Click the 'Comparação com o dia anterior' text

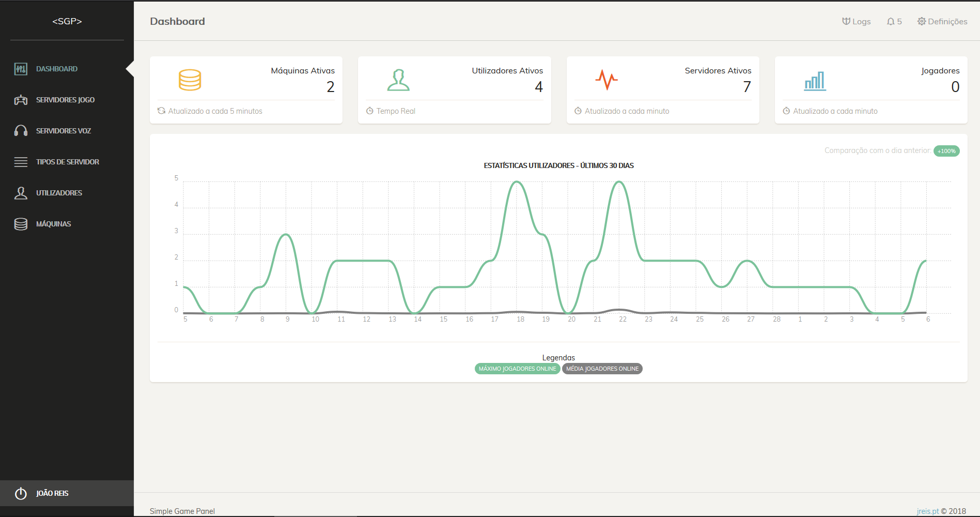point(877,150)
